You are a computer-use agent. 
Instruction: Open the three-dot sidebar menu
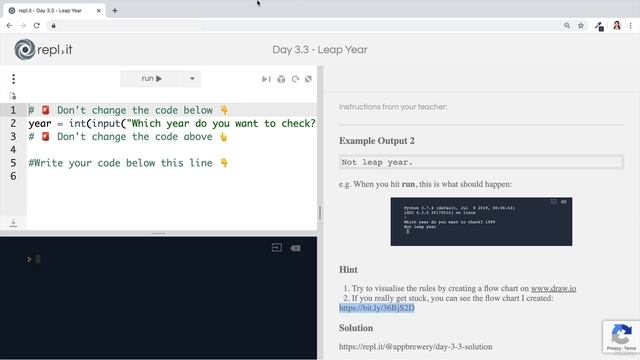click(13, 79)
